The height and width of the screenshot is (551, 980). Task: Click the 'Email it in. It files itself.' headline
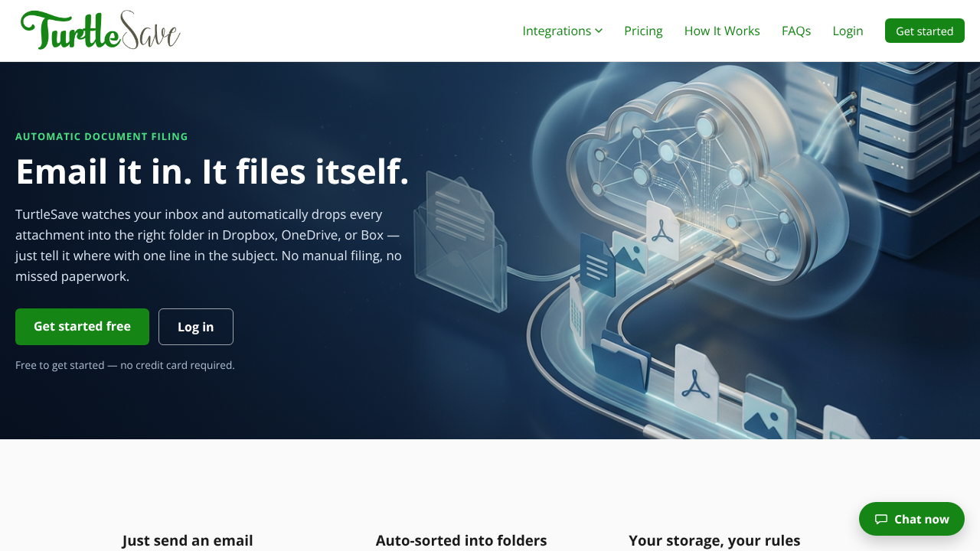click(x=212, y=171)
